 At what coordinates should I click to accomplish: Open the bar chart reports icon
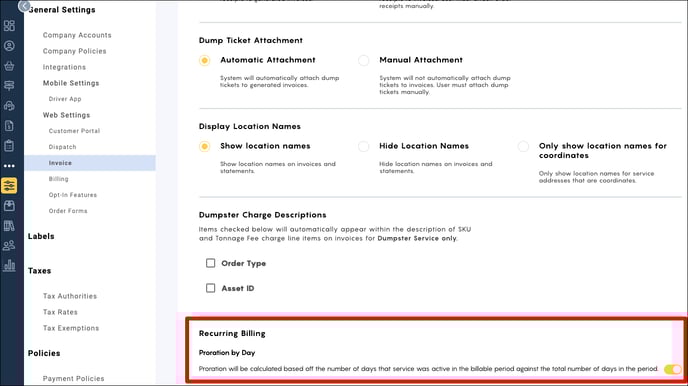click(9, 265)
